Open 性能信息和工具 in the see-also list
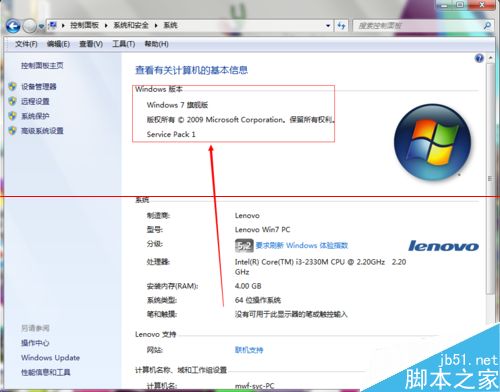This screenshot has height=392, width=500. point(46,372)
